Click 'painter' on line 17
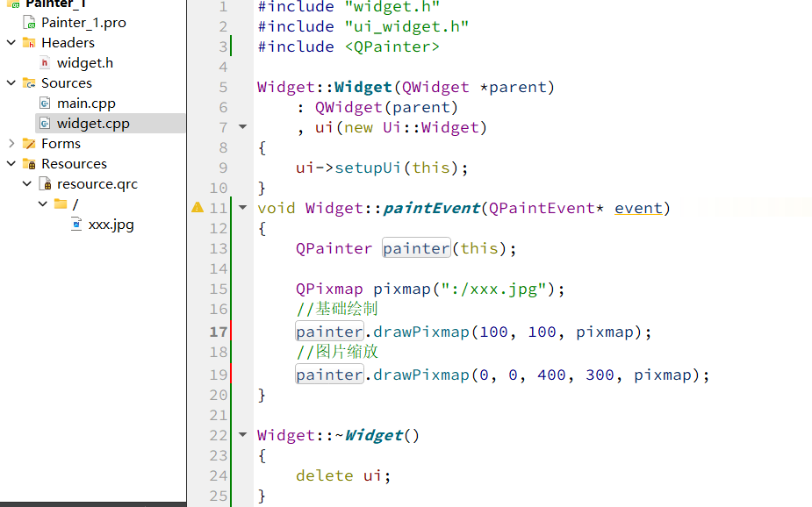The height and width of the screenshot is (507, 812). [329, 332]
